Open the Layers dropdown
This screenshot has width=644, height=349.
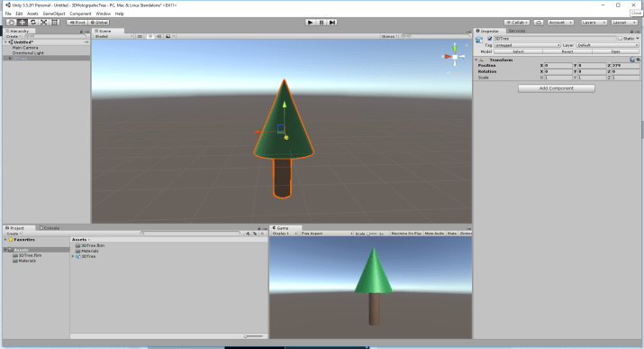(594, 23)
